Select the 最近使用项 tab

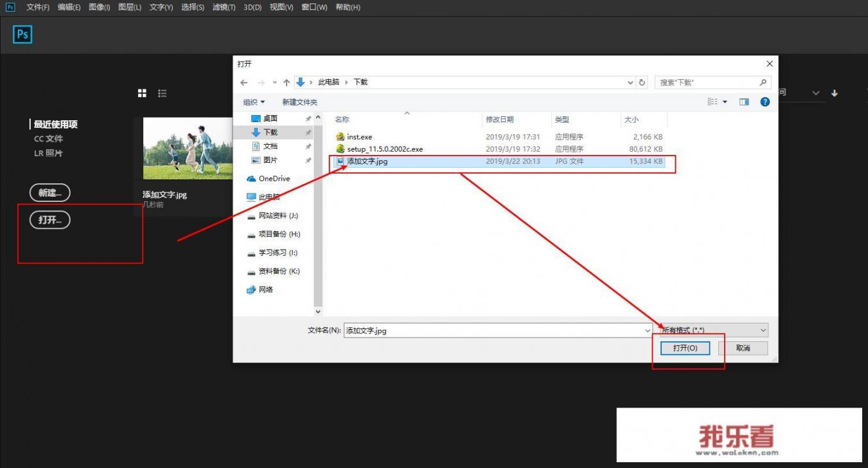click(56, 124)
